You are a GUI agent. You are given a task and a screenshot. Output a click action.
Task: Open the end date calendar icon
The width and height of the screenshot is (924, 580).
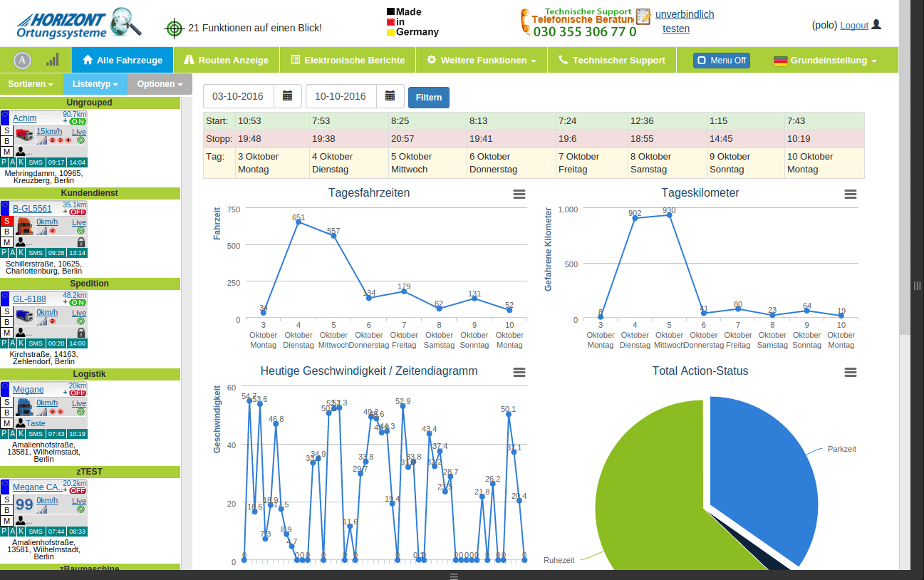click(x=390, y=96)
